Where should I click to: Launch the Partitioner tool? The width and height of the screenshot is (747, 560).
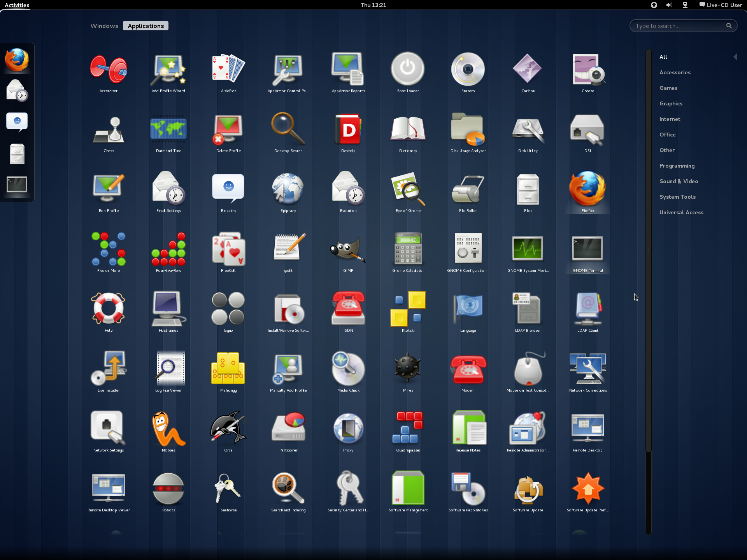288,432
